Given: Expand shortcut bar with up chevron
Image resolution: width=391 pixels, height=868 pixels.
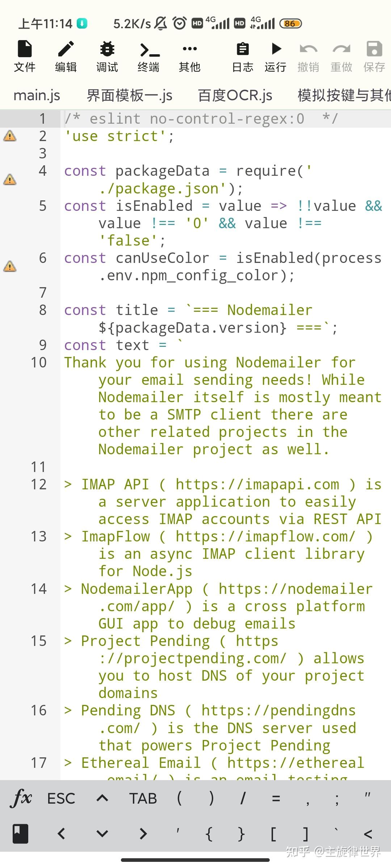Looking at the screenshot, I should tap(102, 799).
